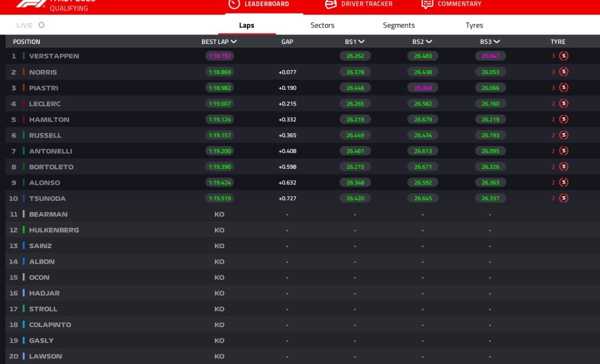Viewport: 600px width, 364px height.
Task: Click the Driver Tracker icon
Action: point(330,4)
